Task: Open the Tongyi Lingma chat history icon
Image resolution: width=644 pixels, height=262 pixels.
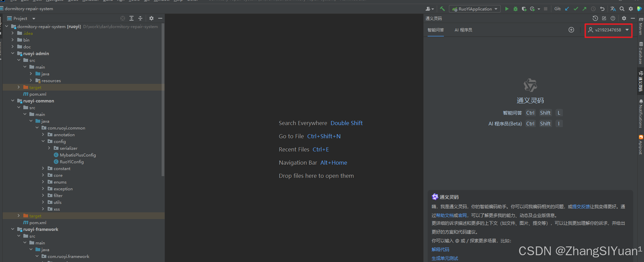Action: pos(595,18)
